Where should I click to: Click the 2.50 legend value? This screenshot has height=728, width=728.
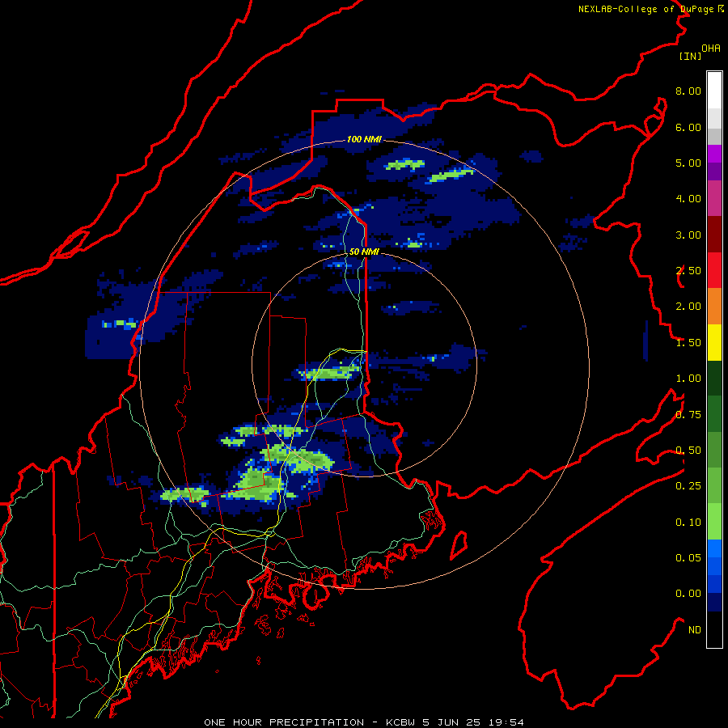(x=688, y=271)
